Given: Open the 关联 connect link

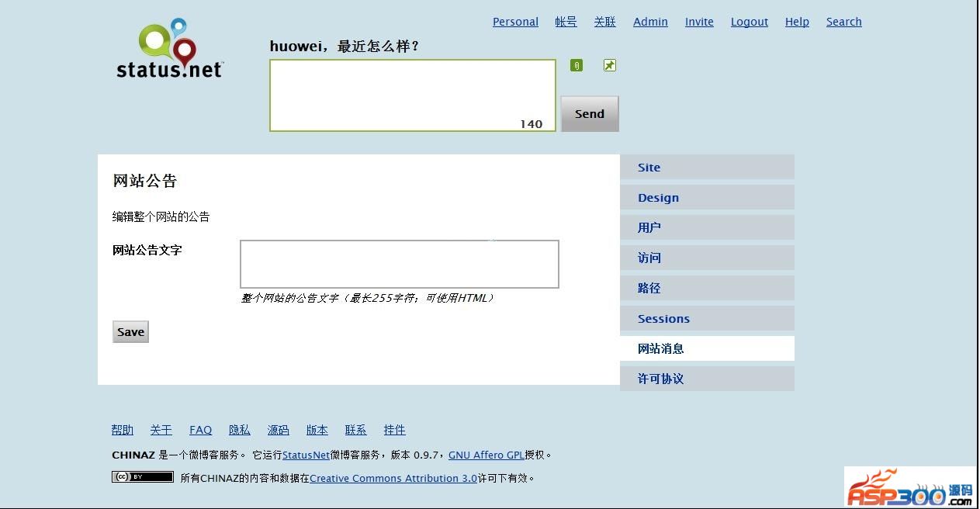Looking at the screenshot, I should click(604, 22).
